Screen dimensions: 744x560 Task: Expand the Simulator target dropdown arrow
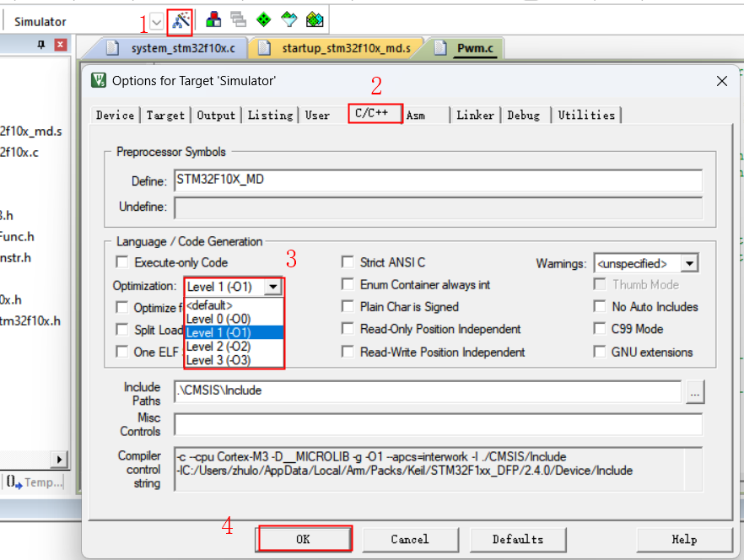157,21
